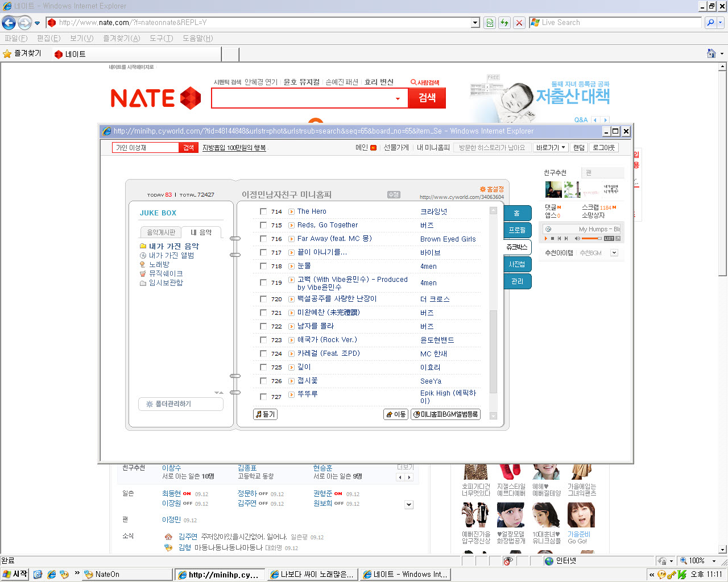Open the IE home page icon
The image size is (728, 582).
coord(711,53)
